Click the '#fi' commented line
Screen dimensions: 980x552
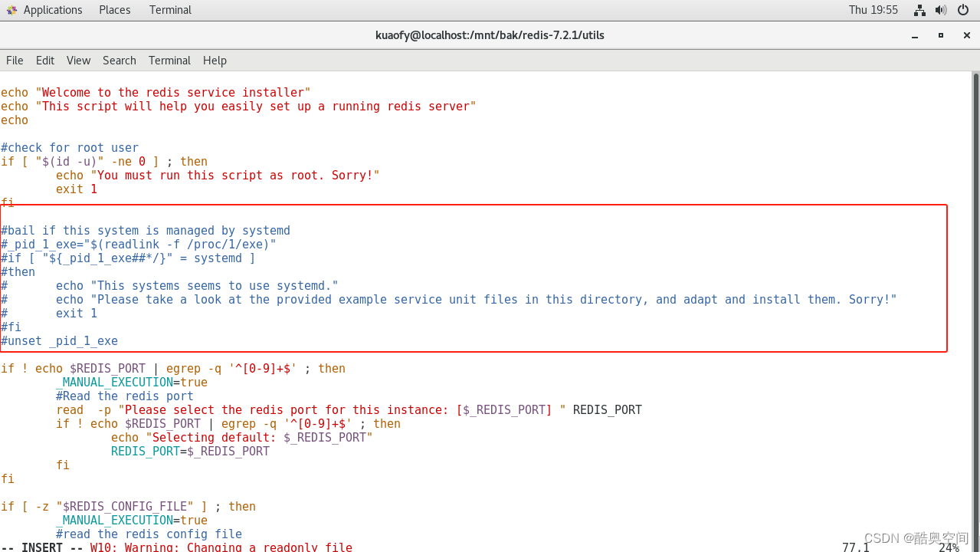click(x=11, y=327)
